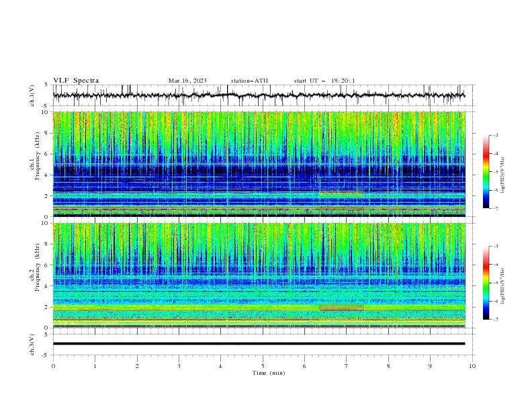532x411 pixels.
Task: Click time axis tick label "2"
Action: 137,366
